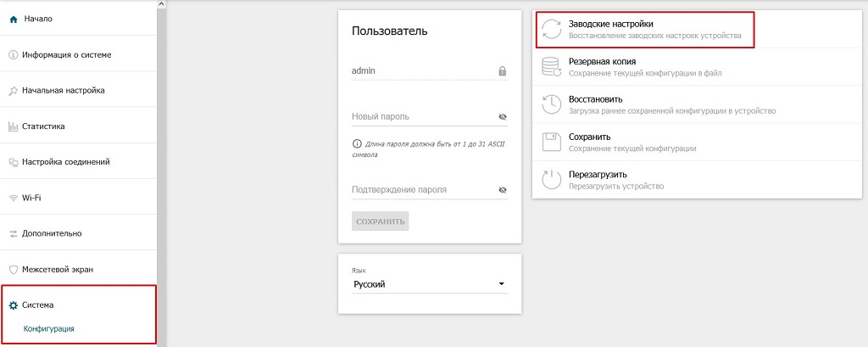
Task: Click the factory reset circular arrows icon
Action: click(552, 30)
